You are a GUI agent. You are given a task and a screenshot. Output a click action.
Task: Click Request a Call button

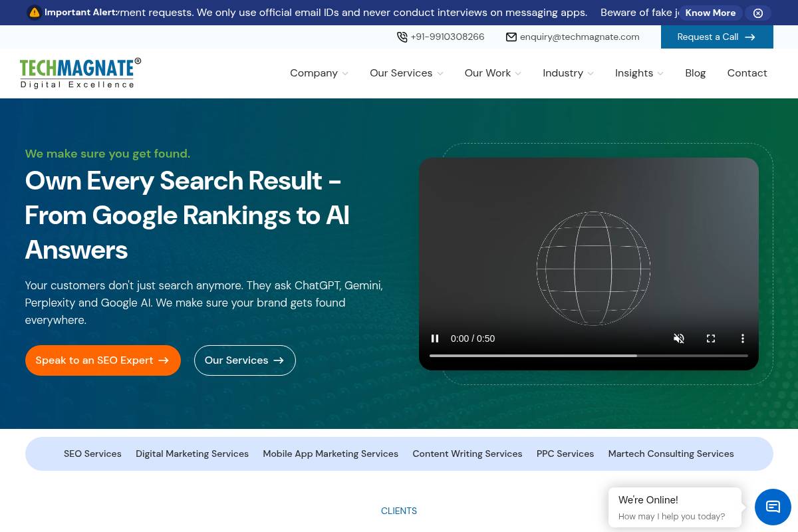[717, 37]
